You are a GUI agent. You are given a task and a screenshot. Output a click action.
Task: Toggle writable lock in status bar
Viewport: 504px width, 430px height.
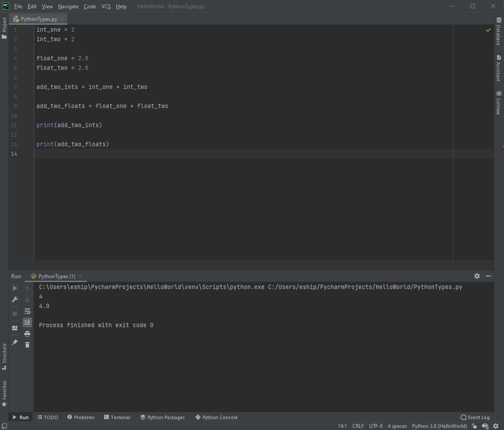click(x=474, y=426)
